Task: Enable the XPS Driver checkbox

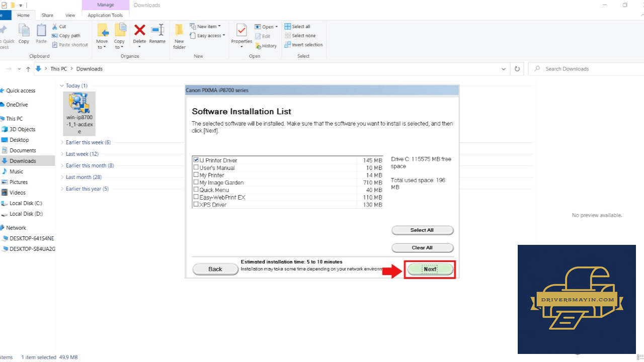Action: [x=196, y=204]
